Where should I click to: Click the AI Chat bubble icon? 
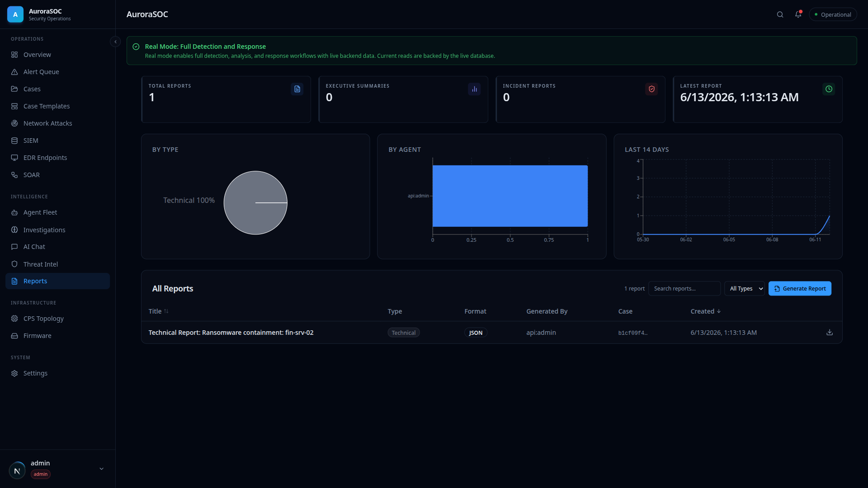click(x=14, y=247)
